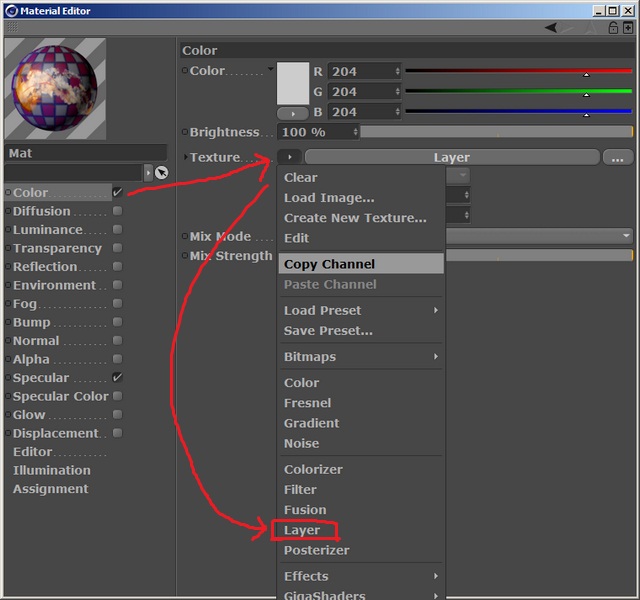Image resolution: width=640 pixels, height=600 pixels.
Task: Click the Layer texture button
Action: (452, 157)
